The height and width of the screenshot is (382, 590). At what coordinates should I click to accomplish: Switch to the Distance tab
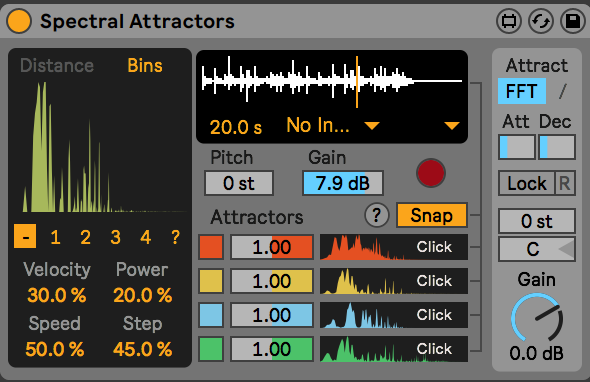57,65
